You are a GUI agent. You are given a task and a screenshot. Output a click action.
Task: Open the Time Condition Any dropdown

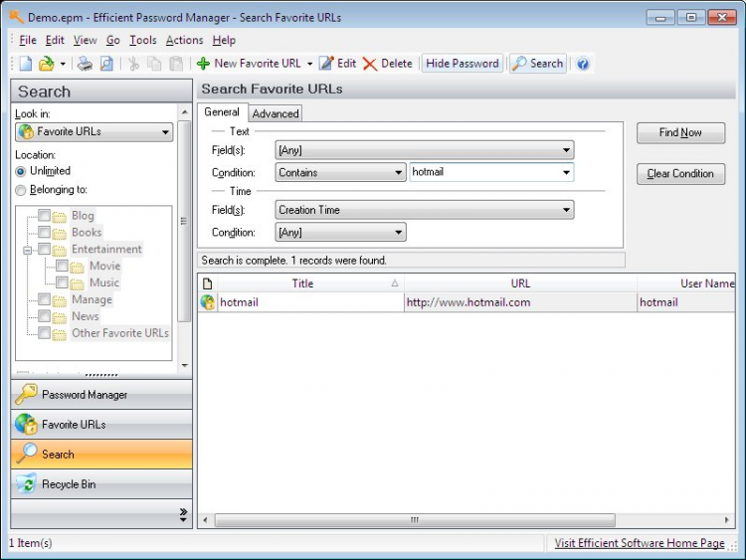point(340,232)
